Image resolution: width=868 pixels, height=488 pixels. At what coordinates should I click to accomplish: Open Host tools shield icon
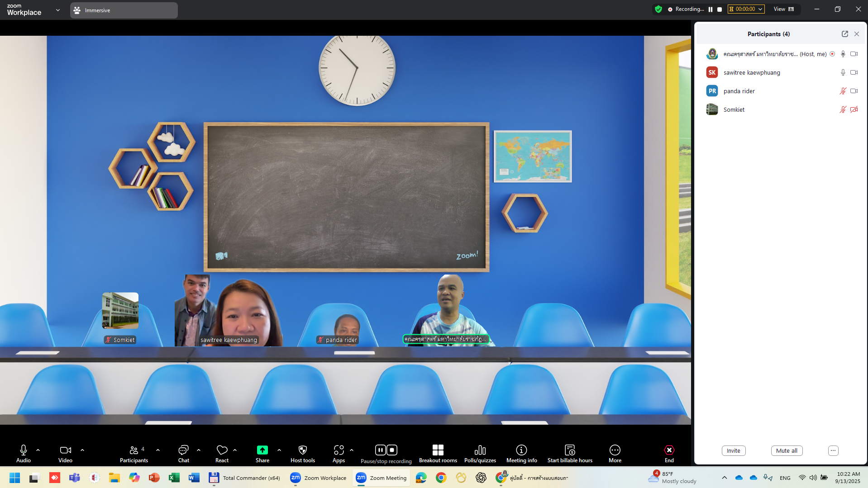(x=303, y=450)
